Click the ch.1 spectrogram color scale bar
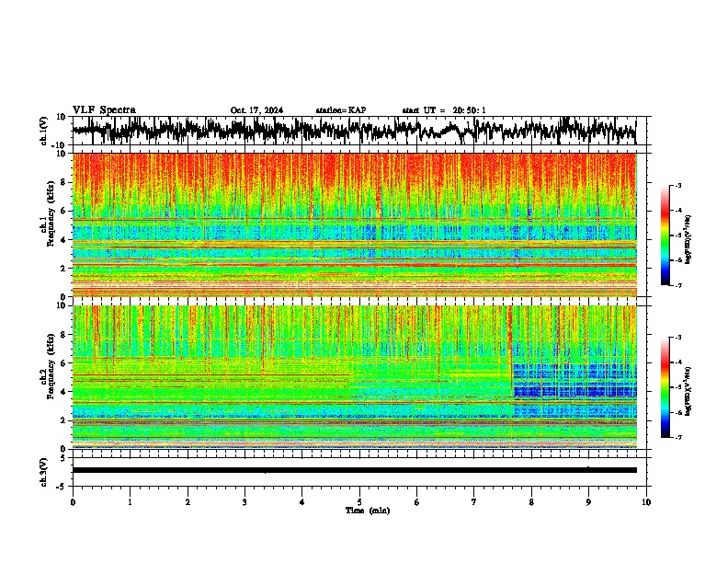728x563 pixels. point(665,236)
